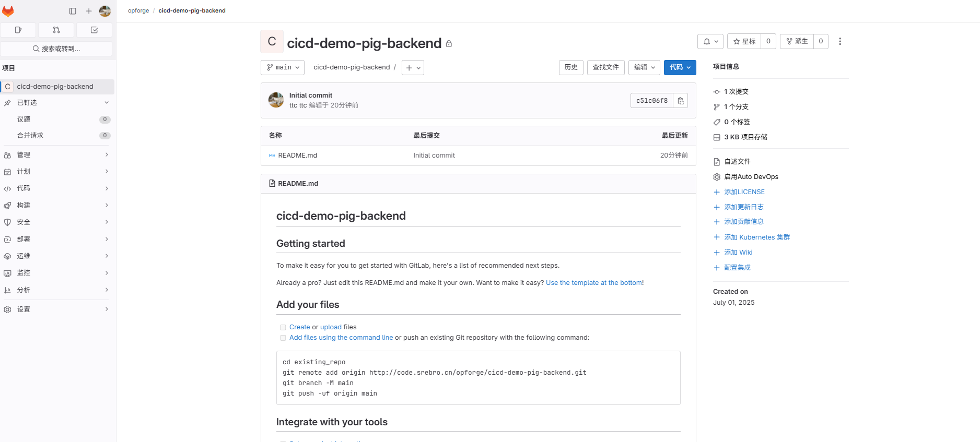980x442 pixels.
Task: Open the to-do list shortcut icon
Action: (x=94, y=30)
